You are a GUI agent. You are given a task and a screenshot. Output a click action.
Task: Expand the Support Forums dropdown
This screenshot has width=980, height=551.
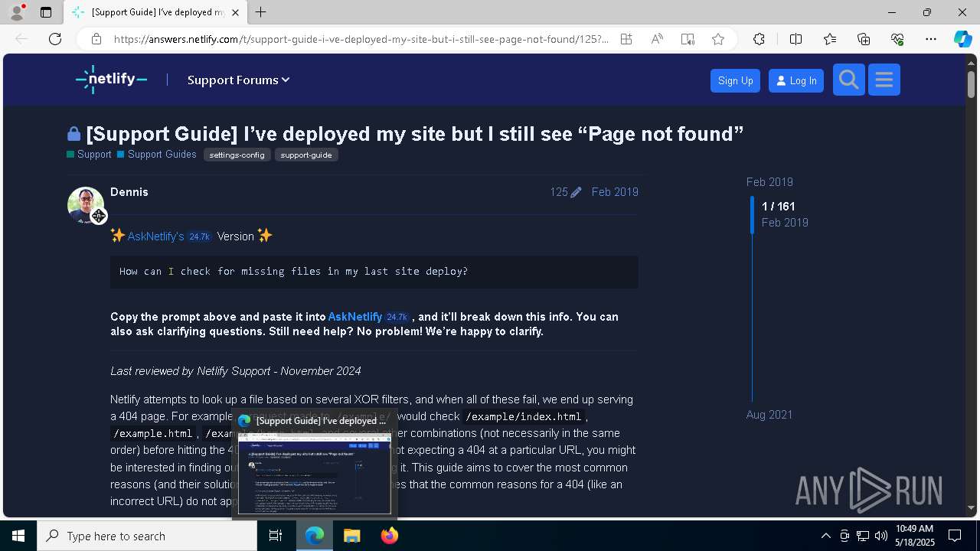coord(238,80)
